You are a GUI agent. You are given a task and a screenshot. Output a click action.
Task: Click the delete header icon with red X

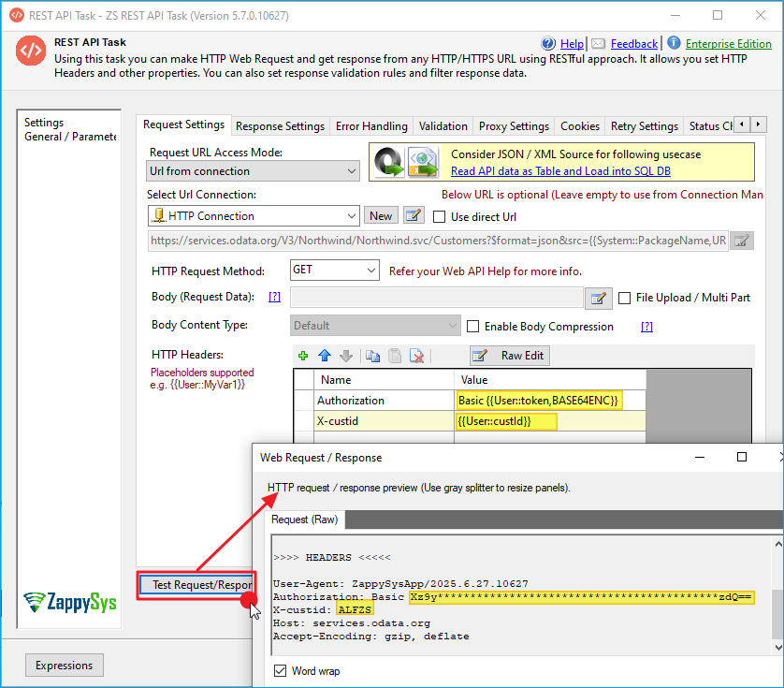coord(417,356)
